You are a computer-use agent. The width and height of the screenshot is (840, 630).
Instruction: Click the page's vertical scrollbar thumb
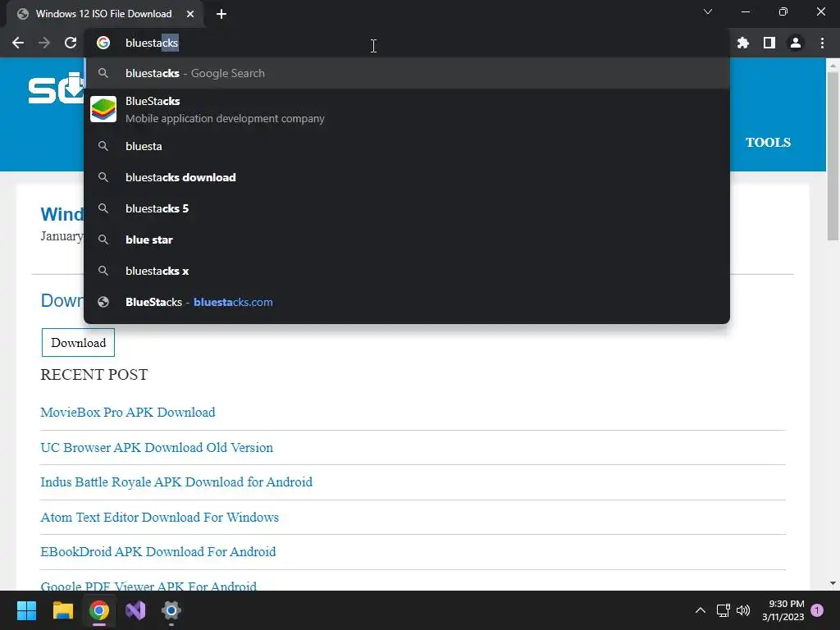833,155
